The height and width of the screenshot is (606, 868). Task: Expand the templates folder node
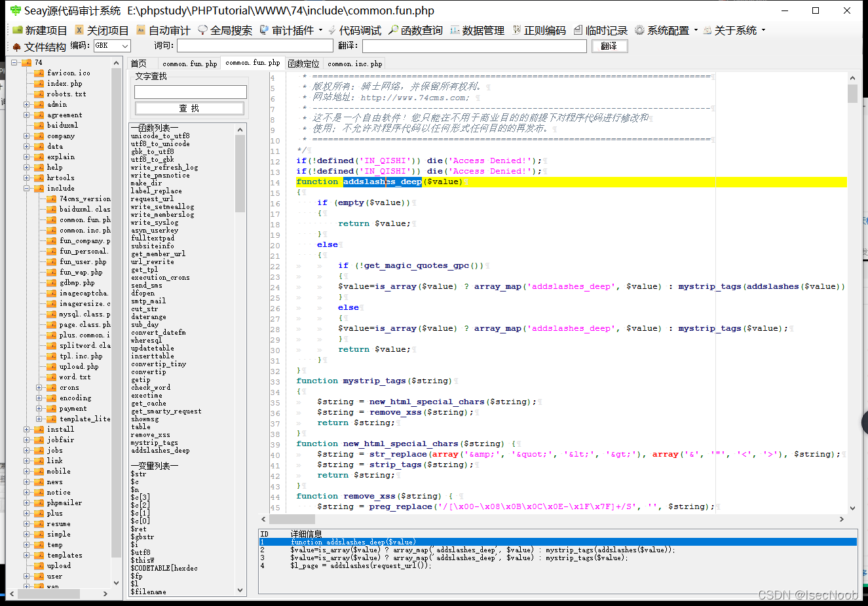27,556
